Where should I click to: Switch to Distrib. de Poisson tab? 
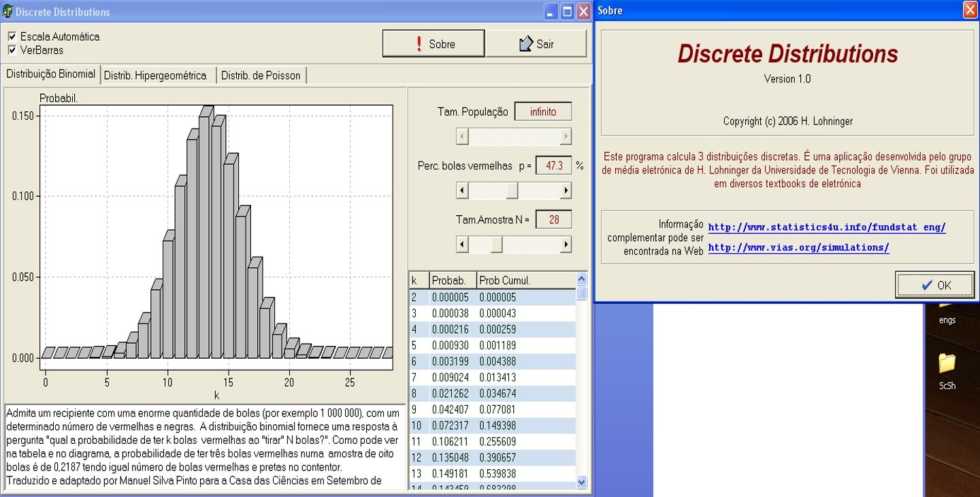(x=261, y=76)
